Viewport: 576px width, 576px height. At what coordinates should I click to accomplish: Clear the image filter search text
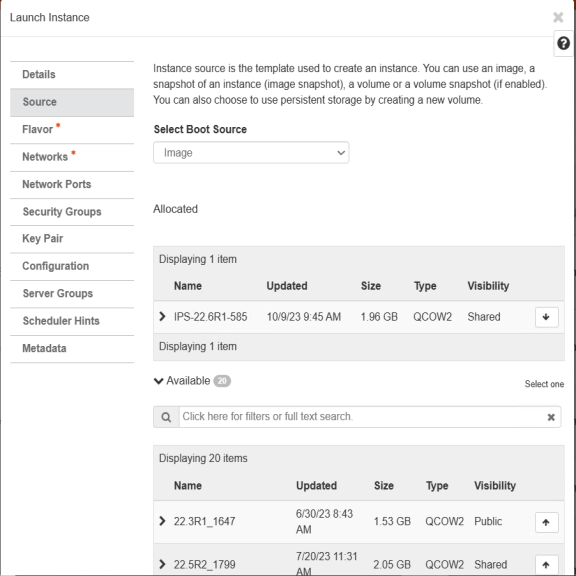pos(551,417)
